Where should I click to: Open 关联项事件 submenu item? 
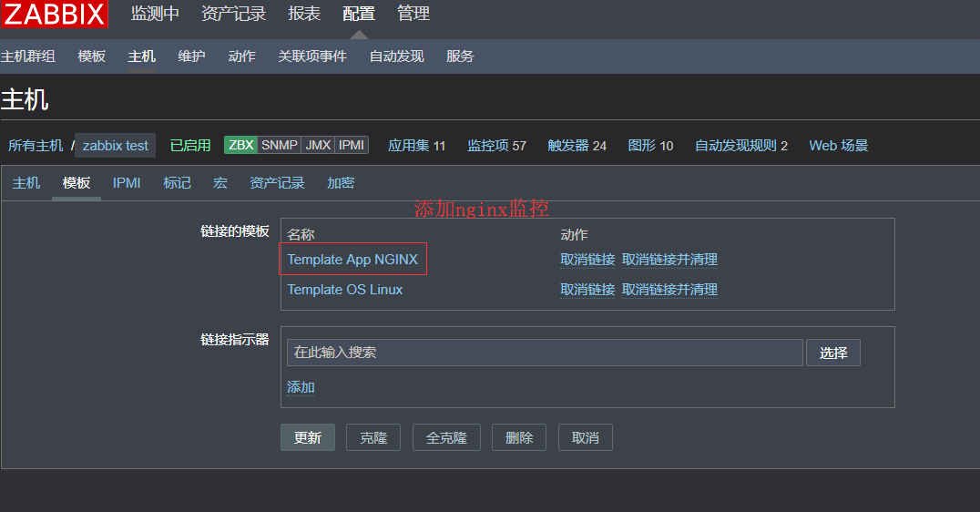coord(312,56)
